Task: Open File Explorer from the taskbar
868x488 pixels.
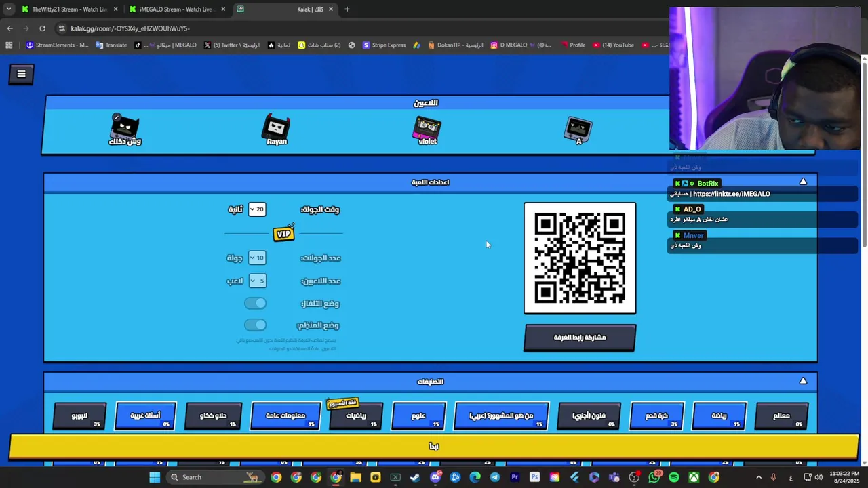Action: (x=355, y=477)
